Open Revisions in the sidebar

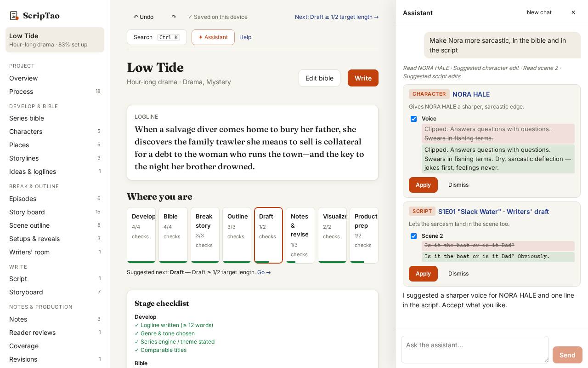55,359
